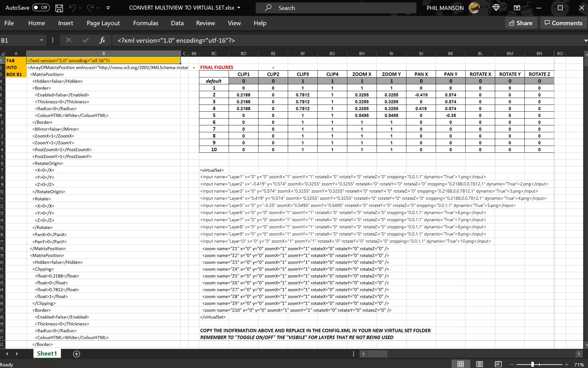Screen dimensions: 588x368
Task: Select Normal view icon in status bar
Action: (x=461, y=364)
